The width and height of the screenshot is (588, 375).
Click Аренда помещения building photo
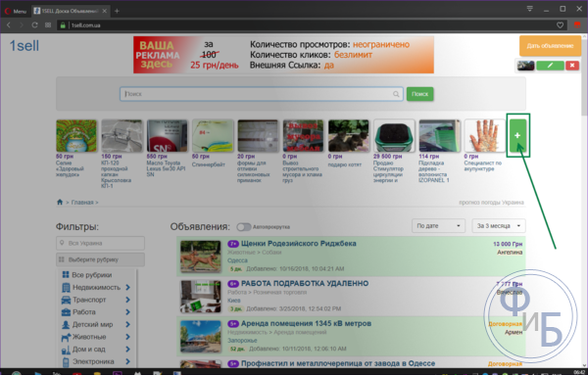201,336
